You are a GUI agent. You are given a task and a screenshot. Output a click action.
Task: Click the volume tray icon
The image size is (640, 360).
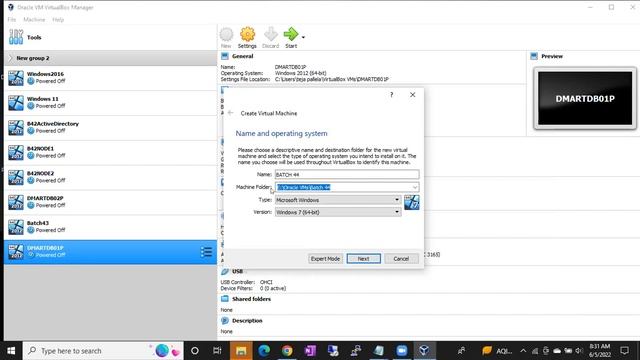(x=579, y=351)
